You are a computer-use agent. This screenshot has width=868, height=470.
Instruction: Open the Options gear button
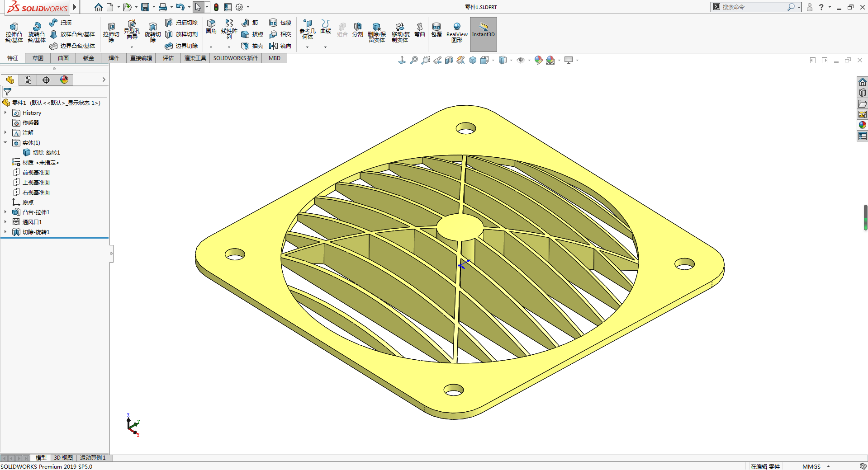tap(239, 7)
